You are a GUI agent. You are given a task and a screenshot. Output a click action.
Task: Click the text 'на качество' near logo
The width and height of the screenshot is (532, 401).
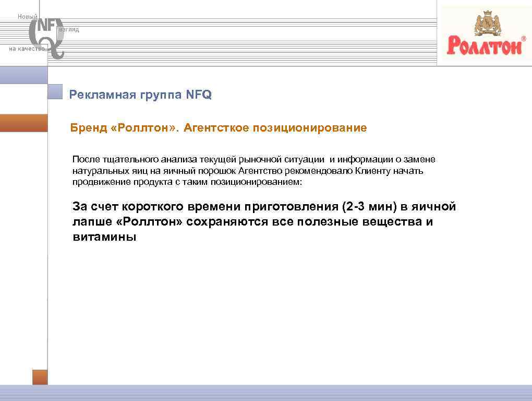click(x=27, y=49)
